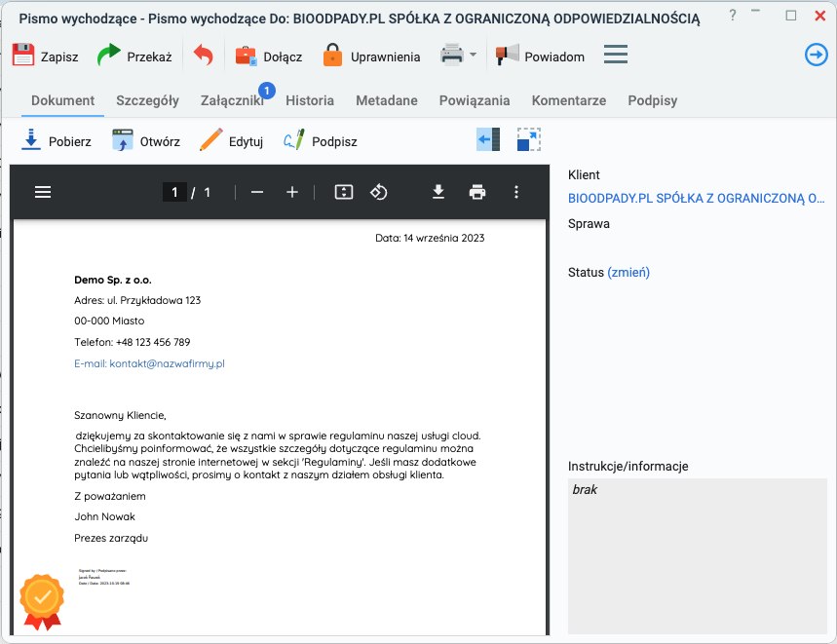Open the Komentarze tab
The image size is (837, 644).
pyautogui.click(x=568, y=100)
